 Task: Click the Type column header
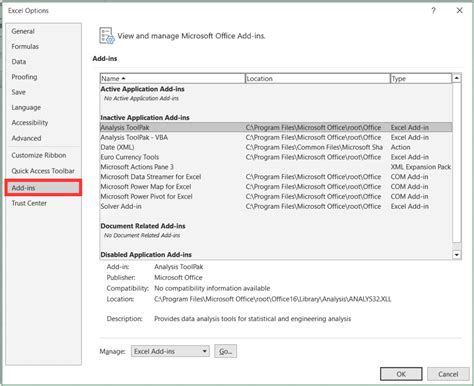click(x=421, y=79)
